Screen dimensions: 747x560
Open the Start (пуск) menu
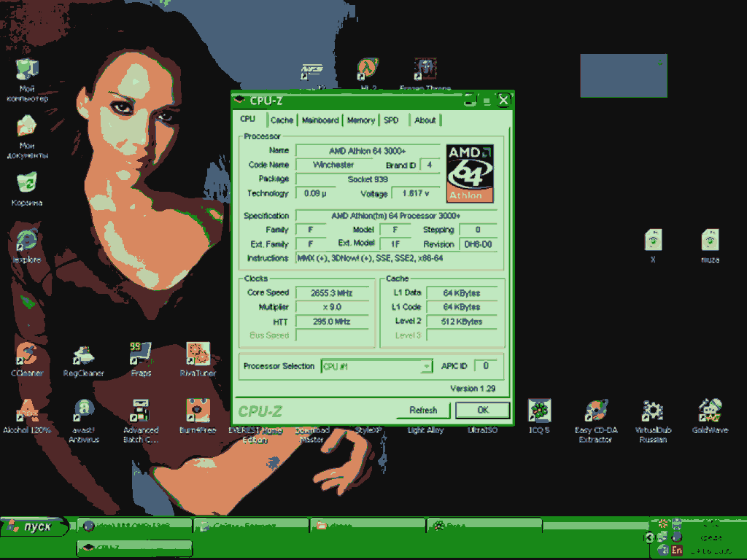click(32, 526)
